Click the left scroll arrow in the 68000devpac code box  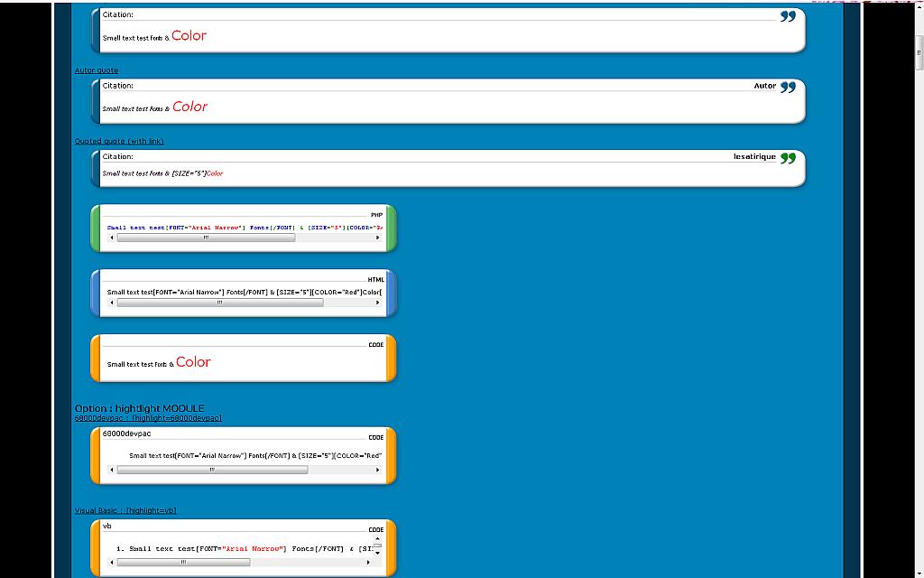112,470
